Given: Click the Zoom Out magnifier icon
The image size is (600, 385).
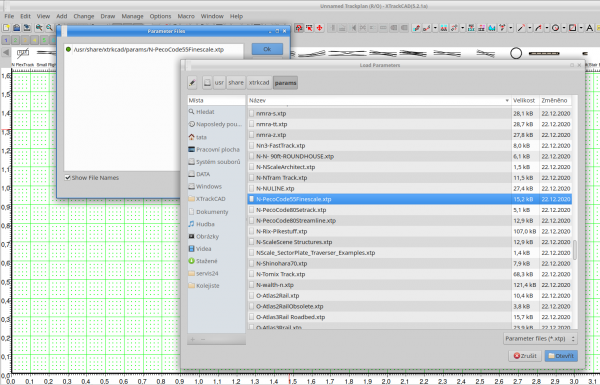Looking at the screenshot, I should (x=49, y=28).
